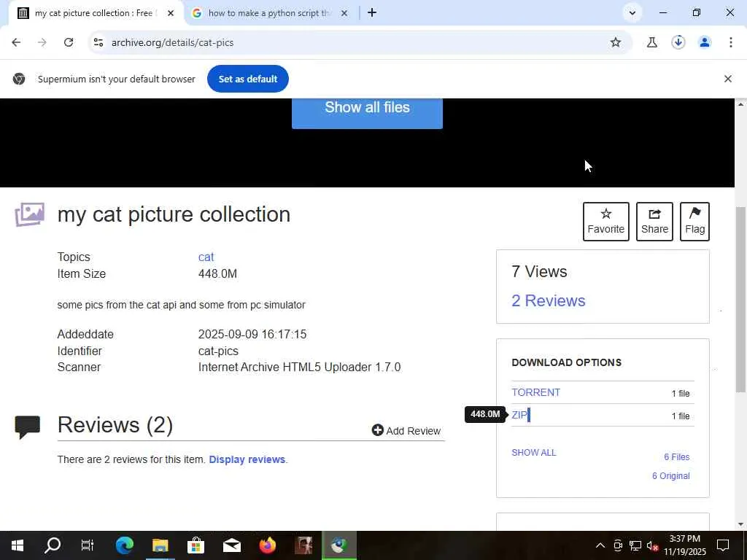Open the portrait-image app on taskbar
This screenshot has height=560, width=747.
(x=303, y=545)
